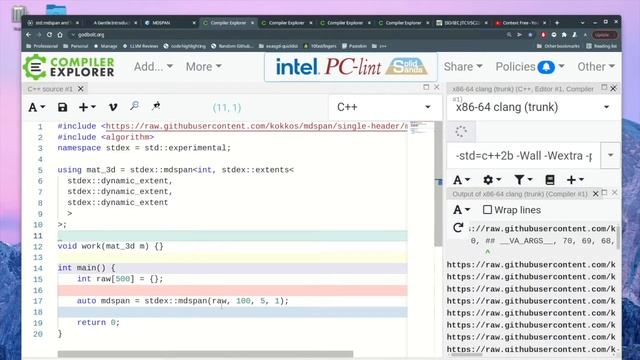Click the Intel sponsor logo
640x360 pixels.
[297, 67]
